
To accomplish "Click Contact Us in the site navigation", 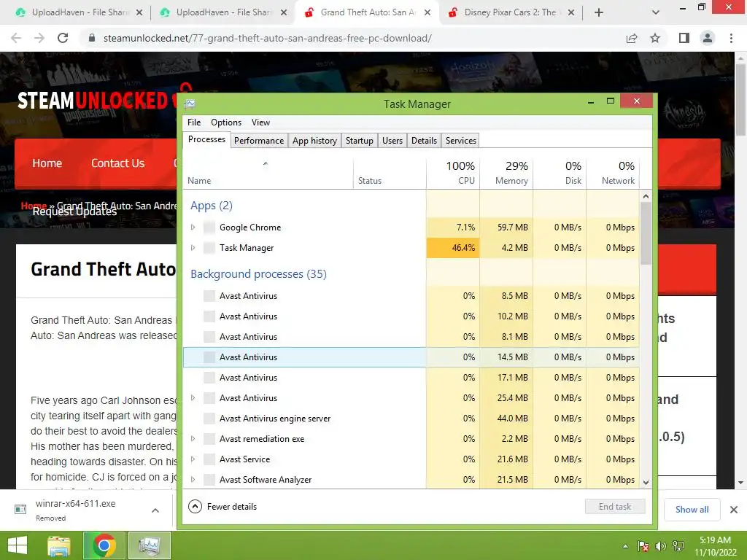I will point(117,163).
